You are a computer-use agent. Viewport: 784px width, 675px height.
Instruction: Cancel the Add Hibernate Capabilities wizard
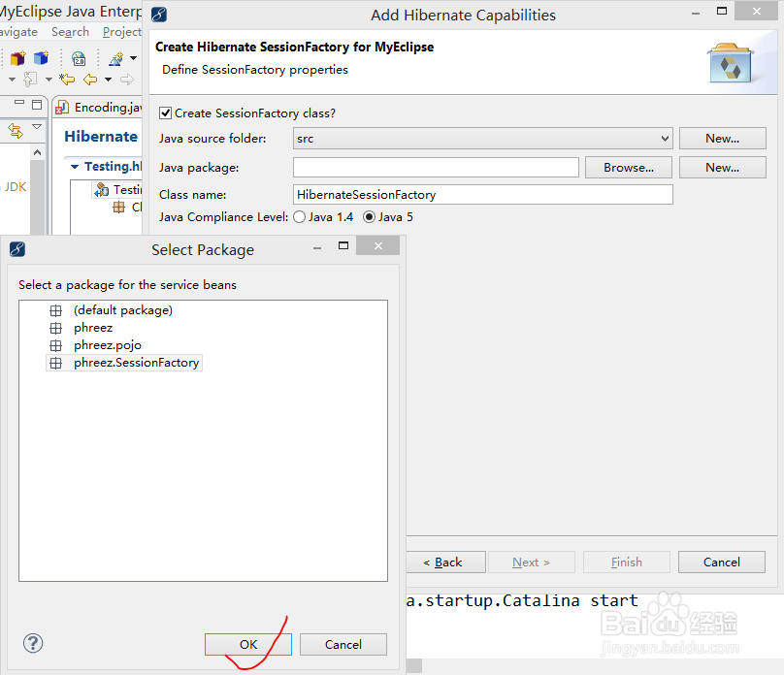pyautogui.click(x=722, y=562)
